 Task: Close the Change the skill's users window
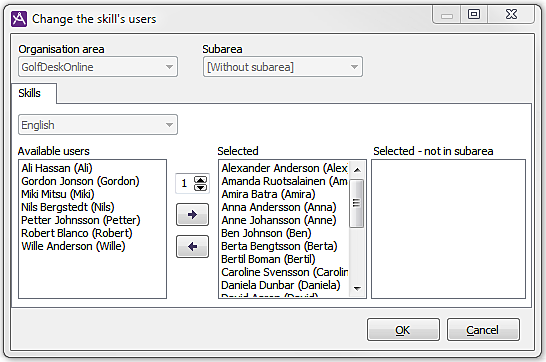pyautogui.click(x=511, y=15)
